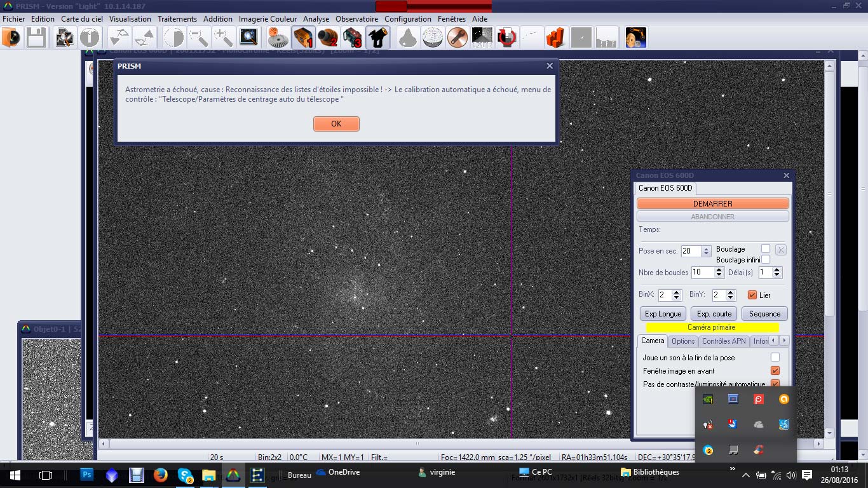The width and height of the screenshot is (868, 488).
Task: Click the zoom-in magnifier plus icon
Action: click(223, 38)
